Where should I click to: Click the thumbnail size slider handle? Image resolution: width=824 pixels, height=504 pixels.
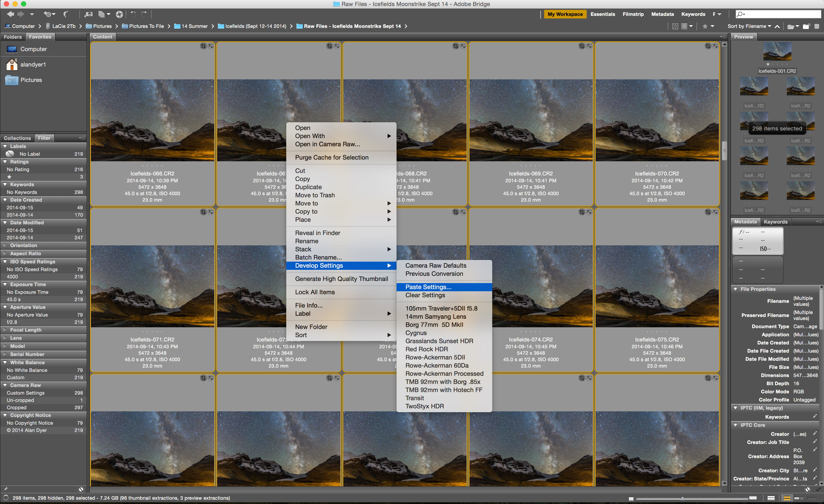[682, 498]
